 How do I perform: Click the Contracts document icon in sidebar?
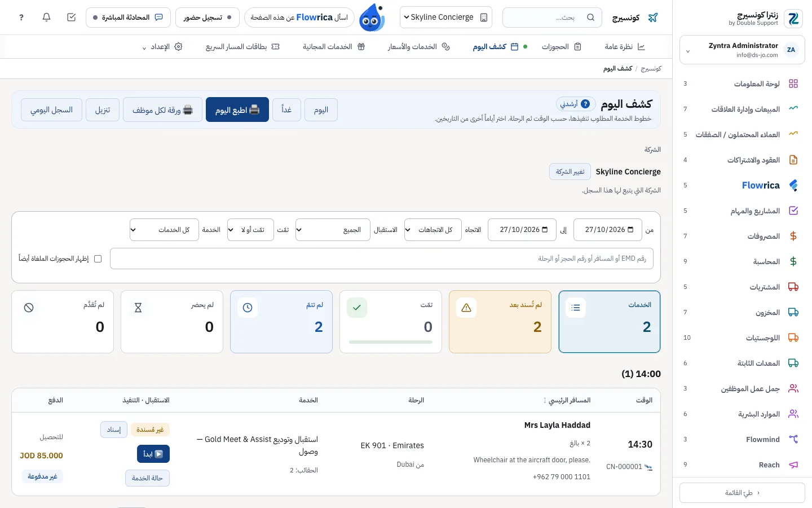coord(793,160)
